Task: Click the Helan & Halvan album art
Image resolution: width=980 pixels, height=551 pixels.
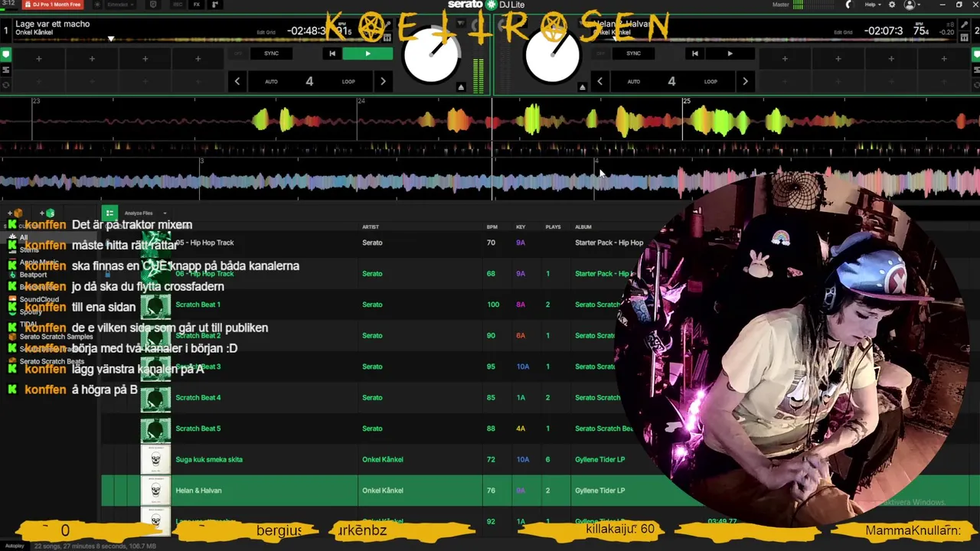Action: [x=155, y=491]
